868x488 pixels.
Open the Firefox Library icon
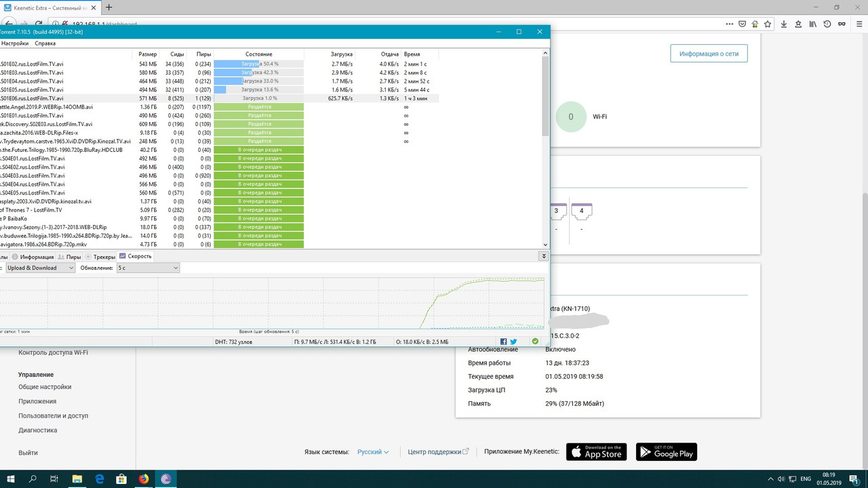[812, 24]
